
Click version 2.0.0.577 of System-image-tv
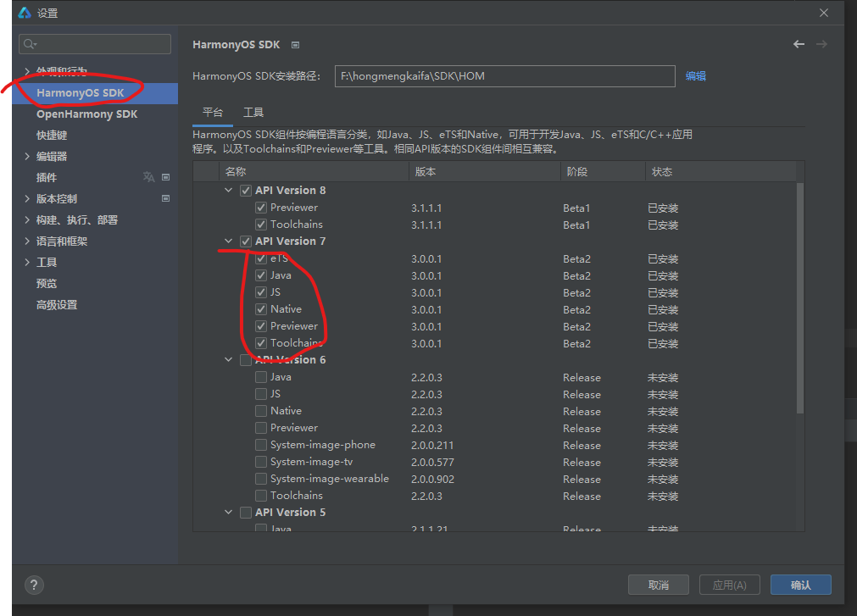[432, 462]
